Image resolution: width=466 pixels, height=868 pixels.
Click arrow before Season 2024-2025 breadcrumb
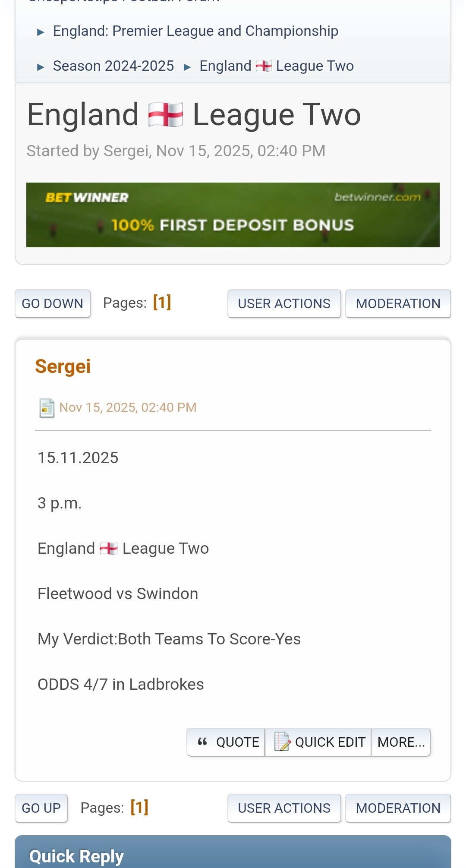pyautogui.click(x=41, y=67)
